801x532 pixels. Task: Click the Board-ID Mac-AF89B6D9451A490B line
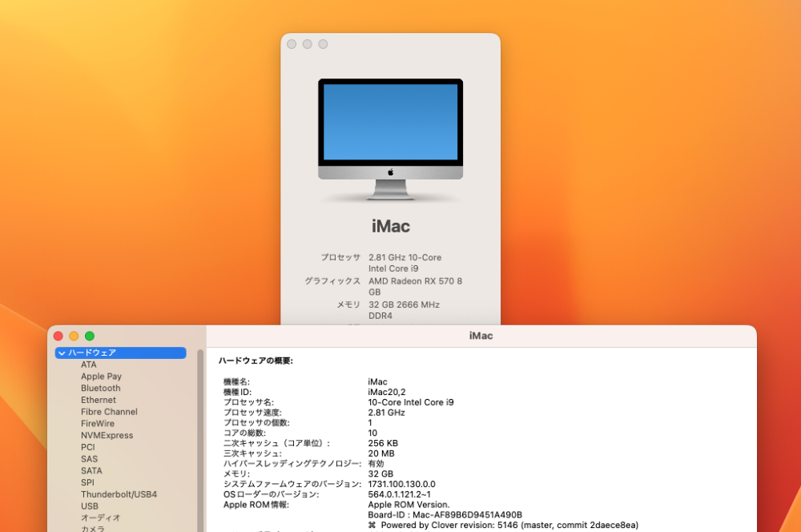pyautogui.click(x=445, y=514)
